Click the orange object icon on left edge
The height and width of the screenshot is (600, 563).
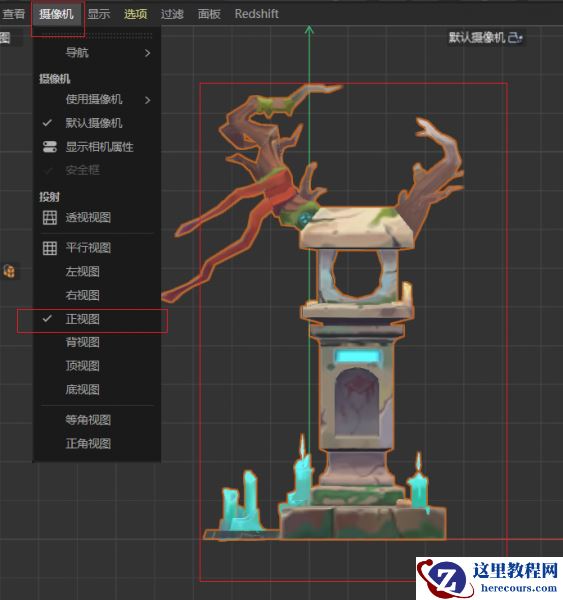point(9,271)
